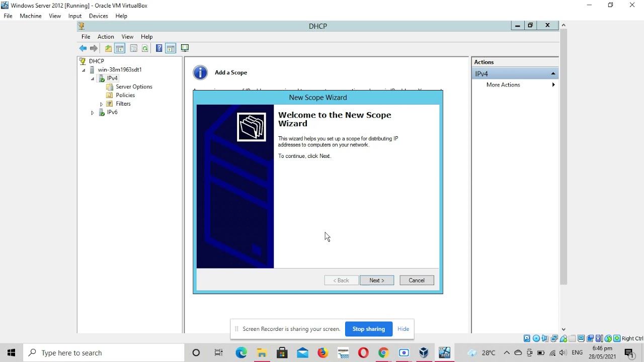The image size is (644, 362).
Task: Click the Up One Level folder icon
Action: [x=108, y=48]
